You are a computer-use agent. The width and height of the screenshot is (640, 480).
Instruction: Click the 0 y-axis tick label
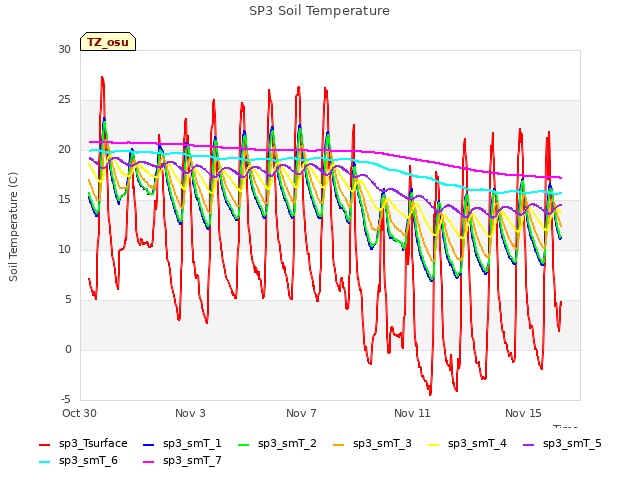click(68, 350)
